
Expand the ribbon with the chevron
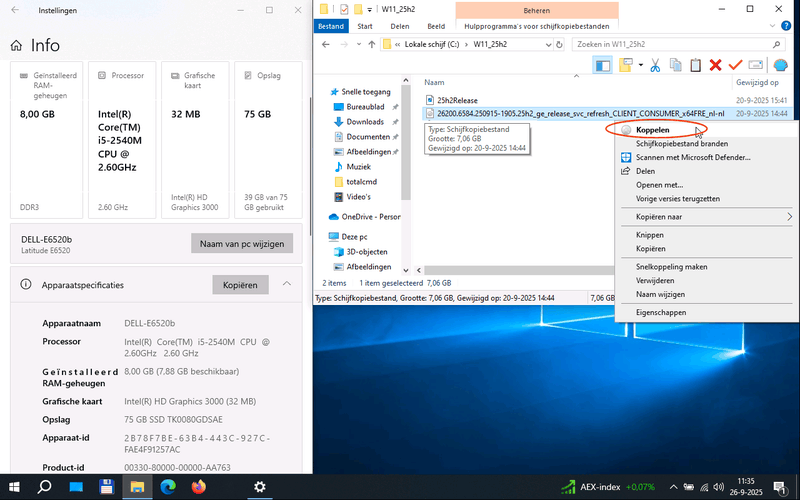click(772, 26)
